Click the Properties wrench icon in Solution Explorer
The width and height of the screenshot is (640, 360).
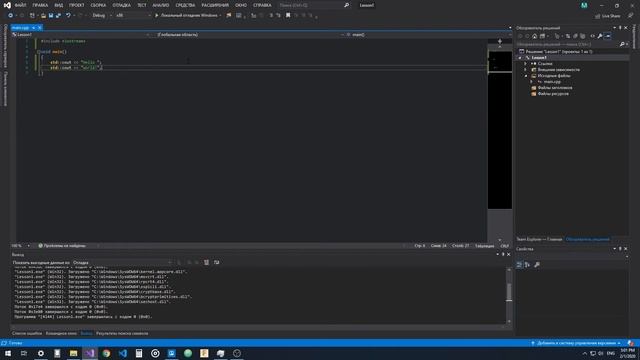click(x=600, y=36)
